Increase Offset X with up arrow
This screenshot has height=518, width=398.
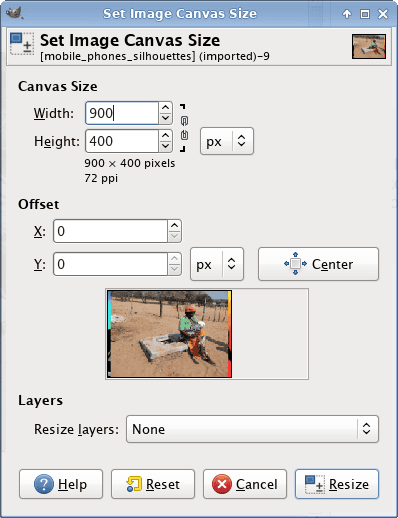pyautogui.click(x=175, y=225)
